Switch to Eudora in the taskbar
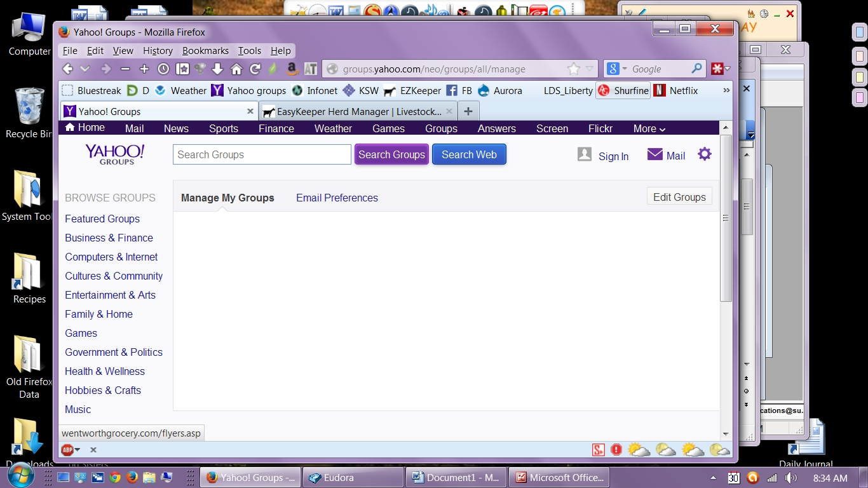This screenshot has height=488, width=868. (x=353, y=477)
